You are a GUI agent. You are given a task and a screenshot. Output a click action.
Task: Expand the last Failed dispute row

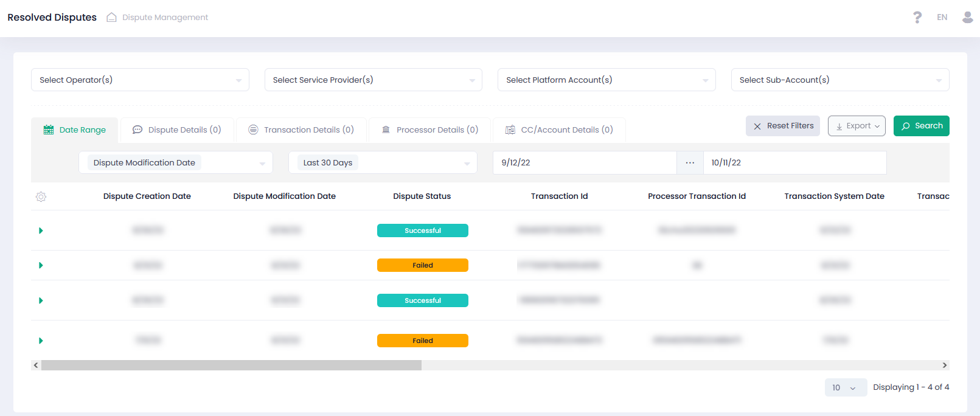click(x=41, y=341)
